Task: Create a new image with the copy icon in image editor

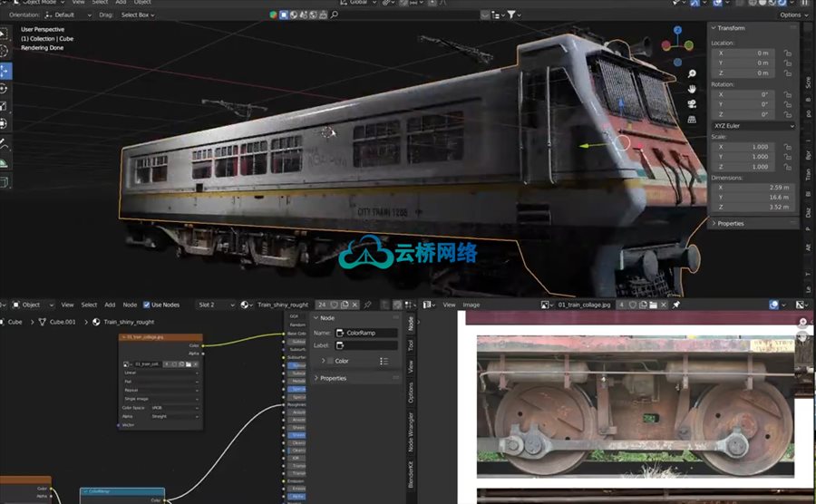Action: [643, 305]
